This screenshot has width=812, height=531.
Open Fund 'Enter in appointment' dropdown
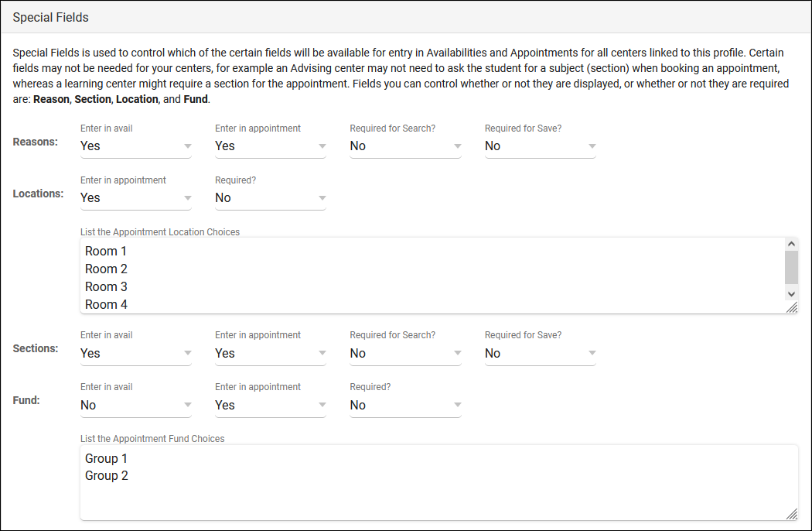(x=270, y=405)
